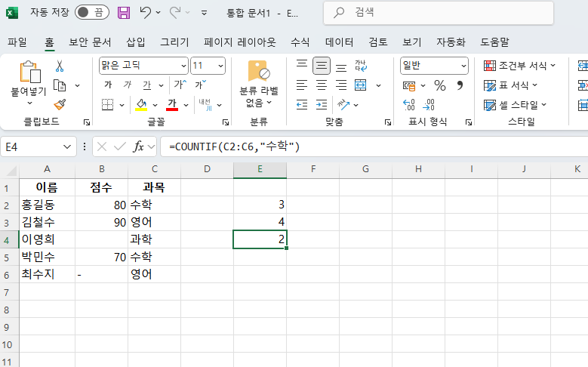Decrease decimal places
This screenshot has width=588, height=367.
(x=429, y=105)
